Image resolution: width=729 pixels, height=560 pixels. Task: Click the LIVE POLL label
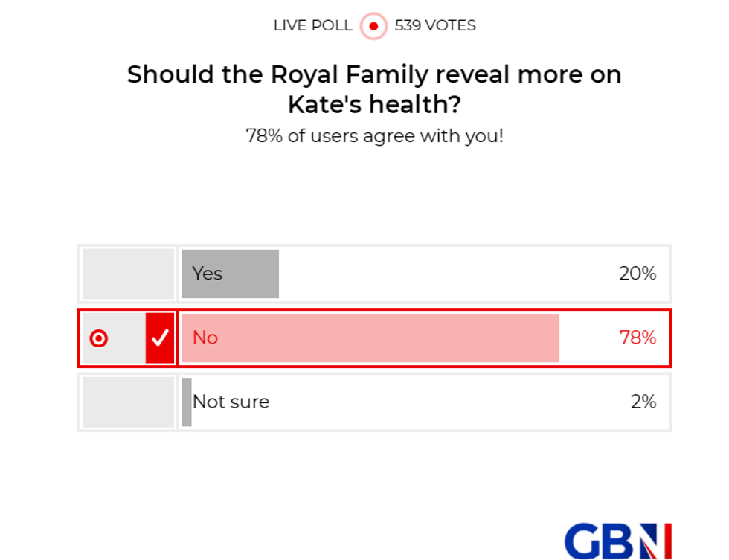click(x=312, y=25)
